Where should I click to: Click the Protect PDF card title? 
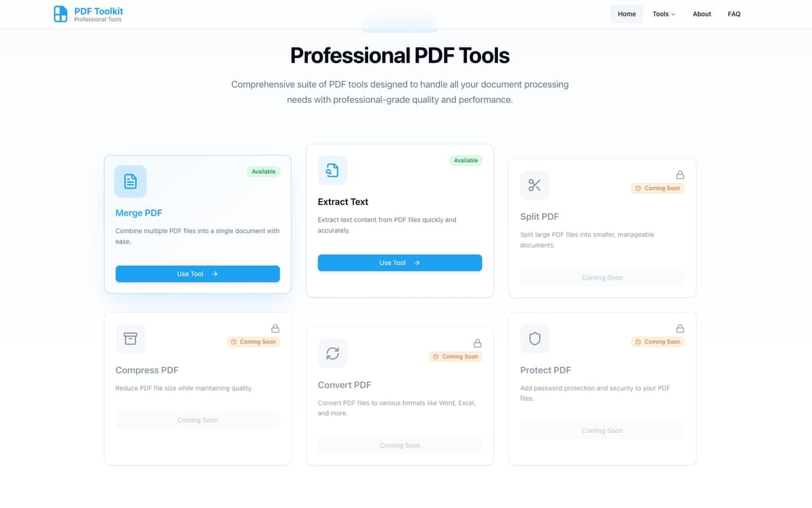545,370
